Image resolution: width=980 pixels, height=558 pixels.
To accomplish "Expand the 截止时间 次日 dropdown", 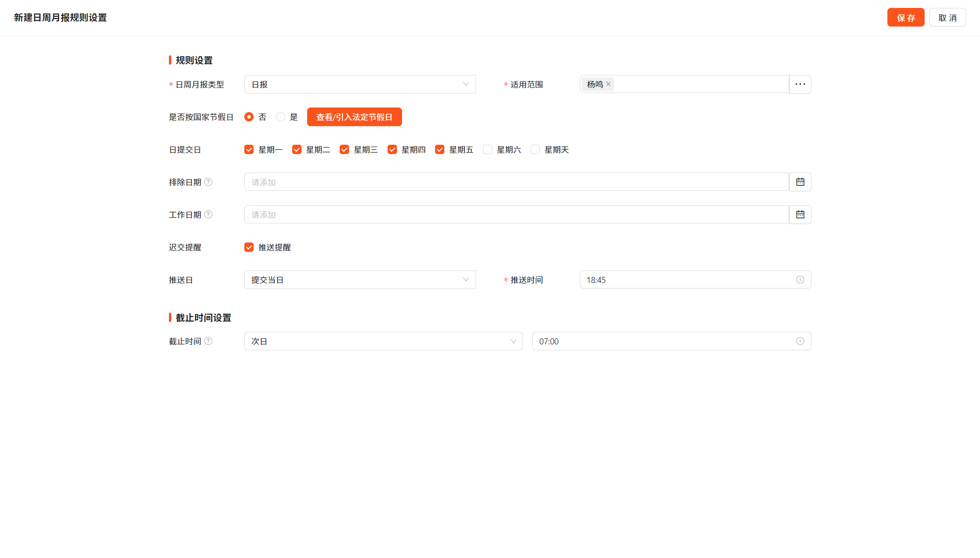I will tap(383, 341).
